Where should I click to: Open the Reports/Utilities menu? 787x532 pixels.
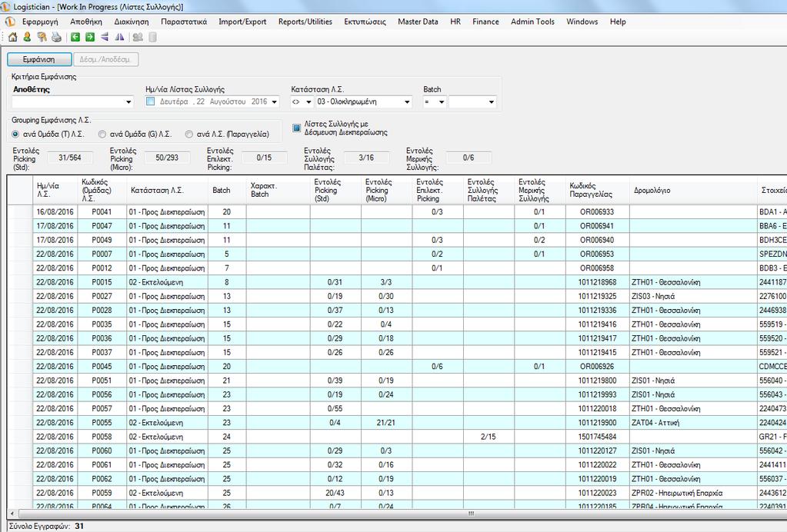tap(305, 22)
